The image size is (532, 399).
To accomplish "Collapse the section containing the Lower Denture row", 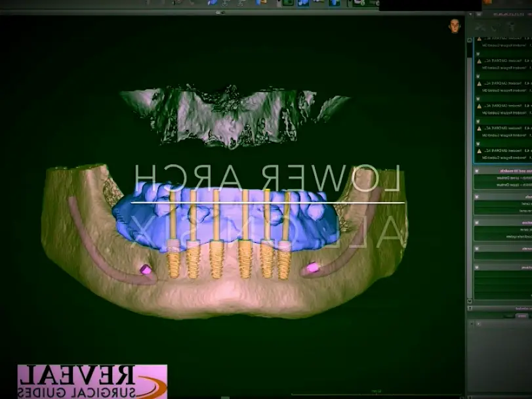I will [x=477, y=171].
